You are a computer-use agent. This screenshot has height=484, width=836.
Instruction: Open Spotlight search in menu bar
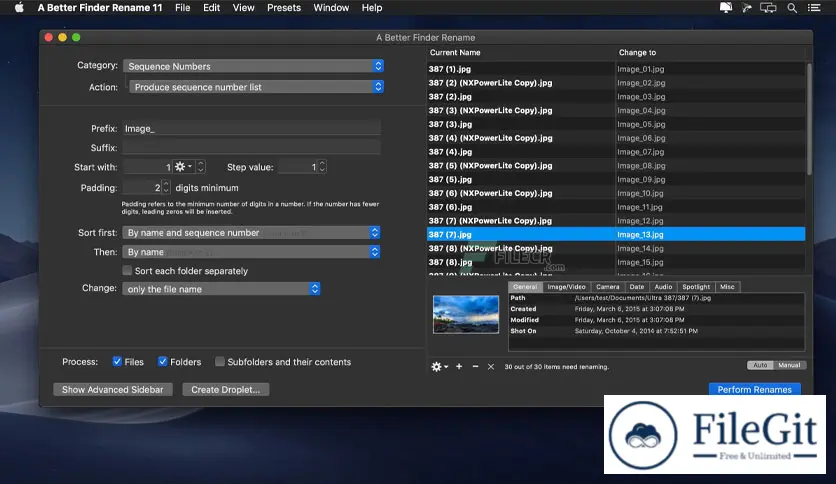(x=792, y=8)
